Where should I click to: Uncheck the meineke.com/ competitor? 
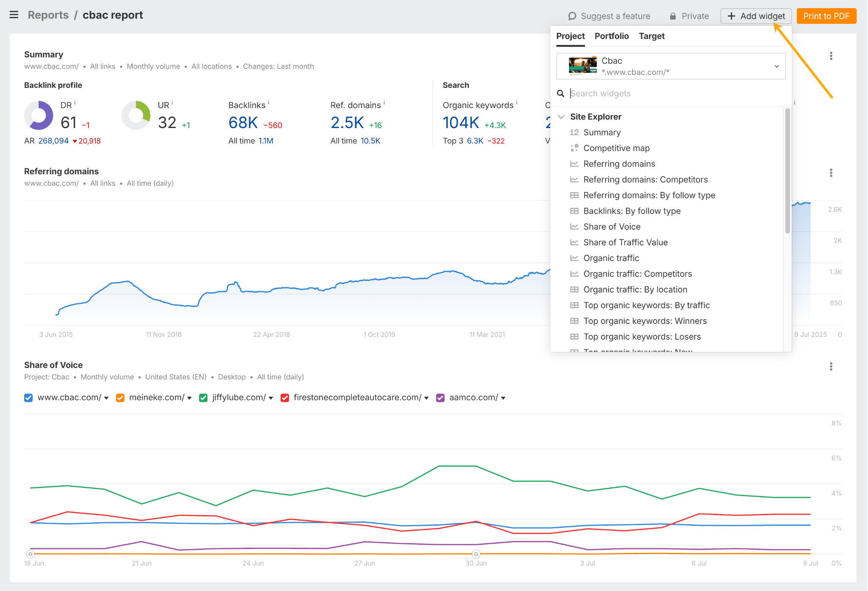coord(120,398)
